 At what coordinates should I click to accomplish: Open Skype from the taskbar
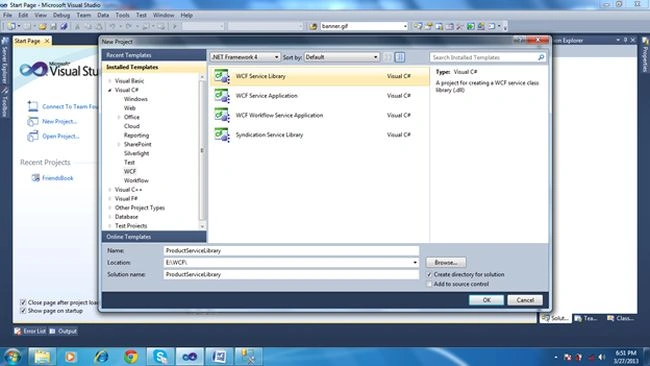pos(160,356)
